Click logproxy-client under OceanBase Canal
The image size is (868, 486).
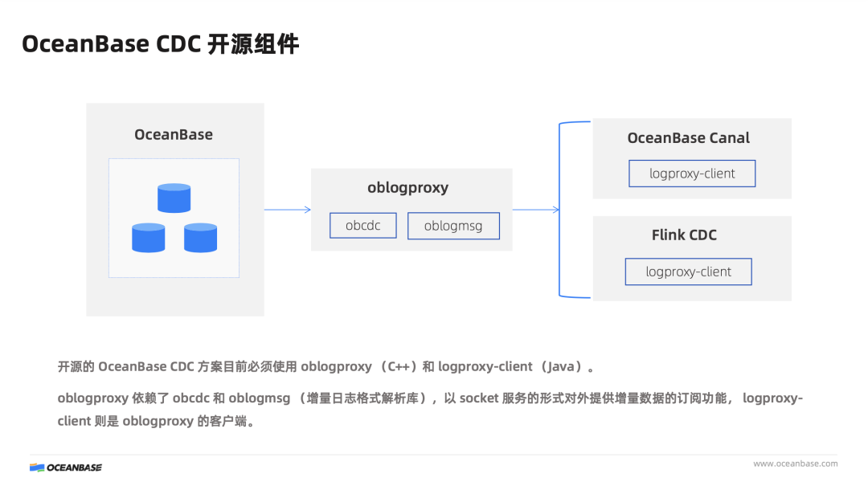tap(692, 174)
